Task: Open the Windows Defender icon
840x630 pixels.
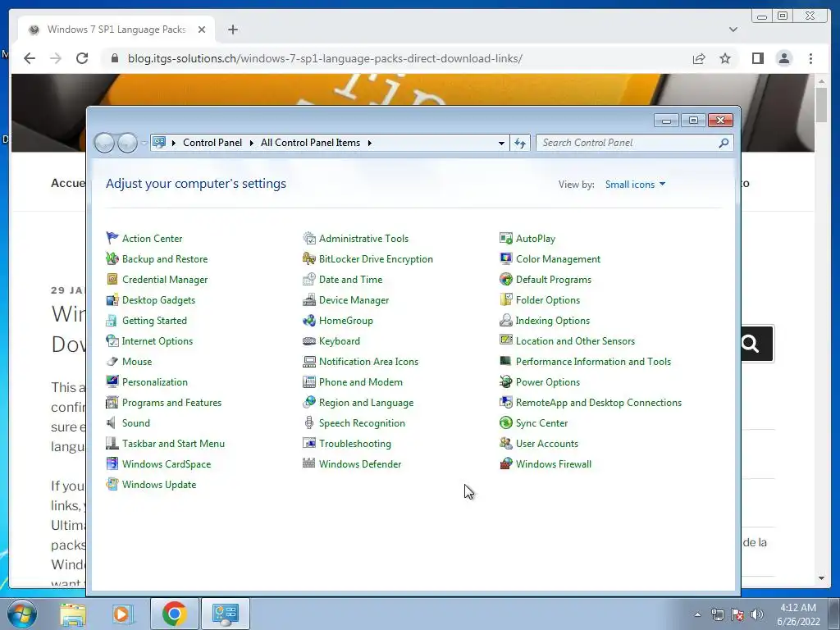Action: [309, 464]
